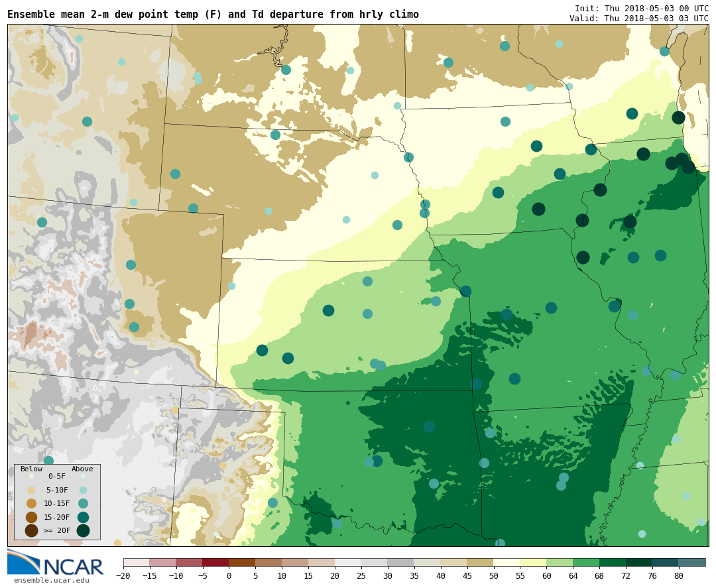716x588 pixels.
Task: Click the '60' colorbar tick label
Action: [x=546, y=575]
